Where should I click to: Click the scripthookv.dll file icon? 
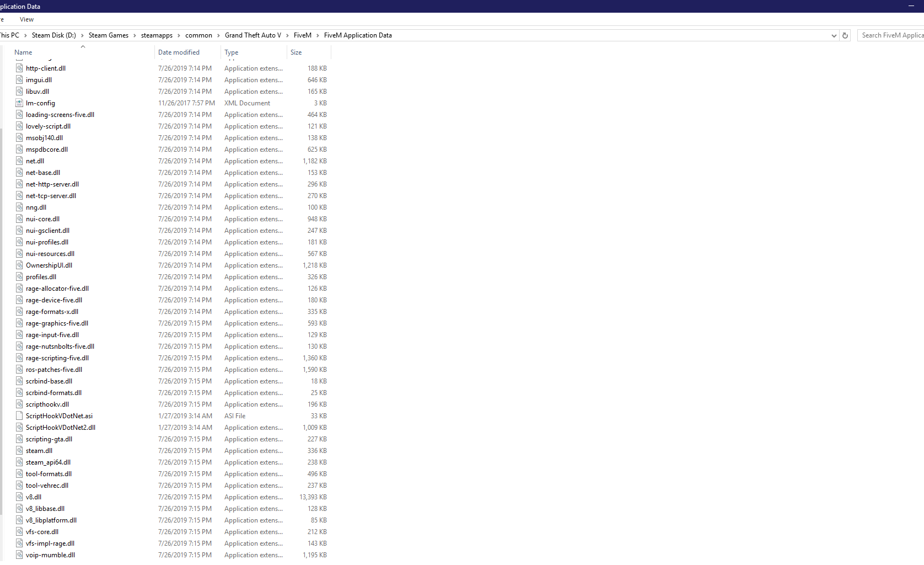19,404
